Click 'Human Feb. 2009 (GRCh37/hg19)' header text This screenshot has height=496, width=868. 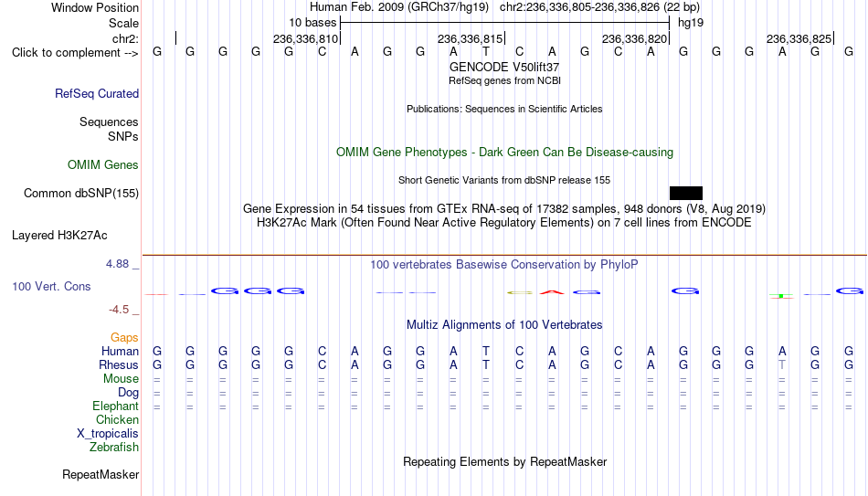pos(399,7)
